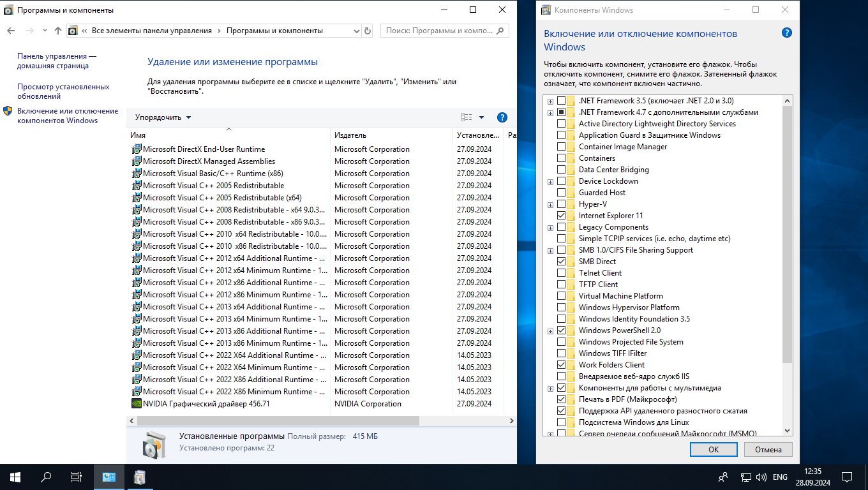Viewport: 868px width, 490px height.
Task: Sort the list by Имя column header
Action: click(x=138, y=135)
